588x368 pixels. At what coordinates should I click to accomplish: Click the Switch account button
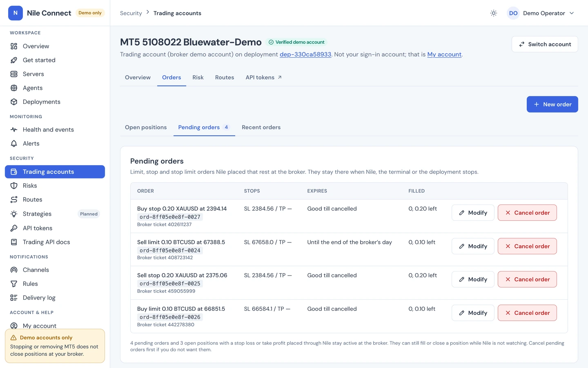pos(545,44)
